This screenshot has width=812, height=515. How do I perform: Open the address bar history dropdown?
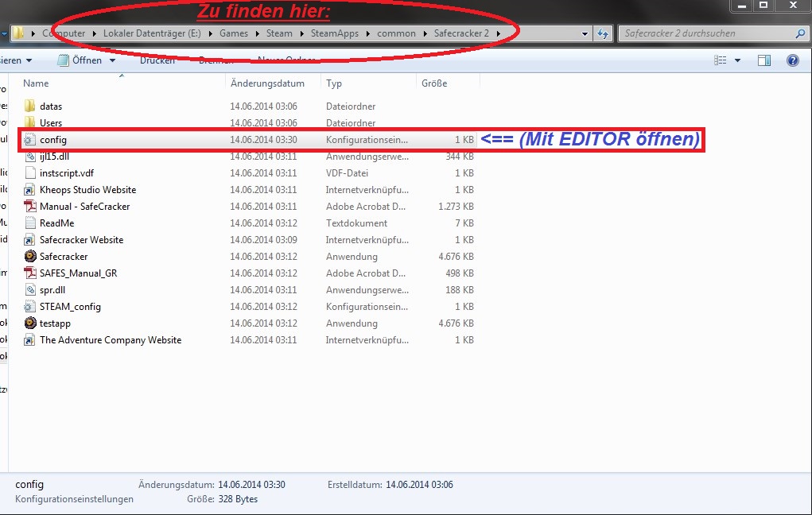tap(585, 33)
